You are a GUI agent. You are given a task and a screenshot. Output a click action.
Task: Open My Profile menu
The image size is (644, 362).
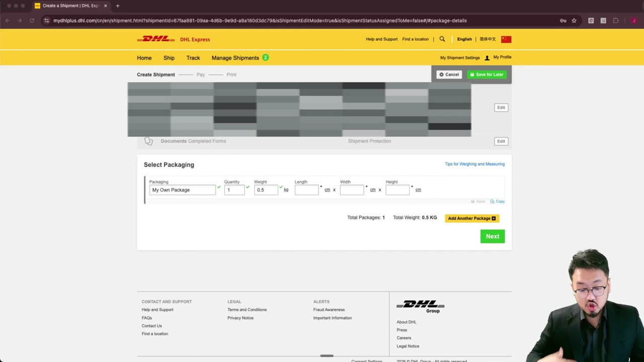coord(502,57)
